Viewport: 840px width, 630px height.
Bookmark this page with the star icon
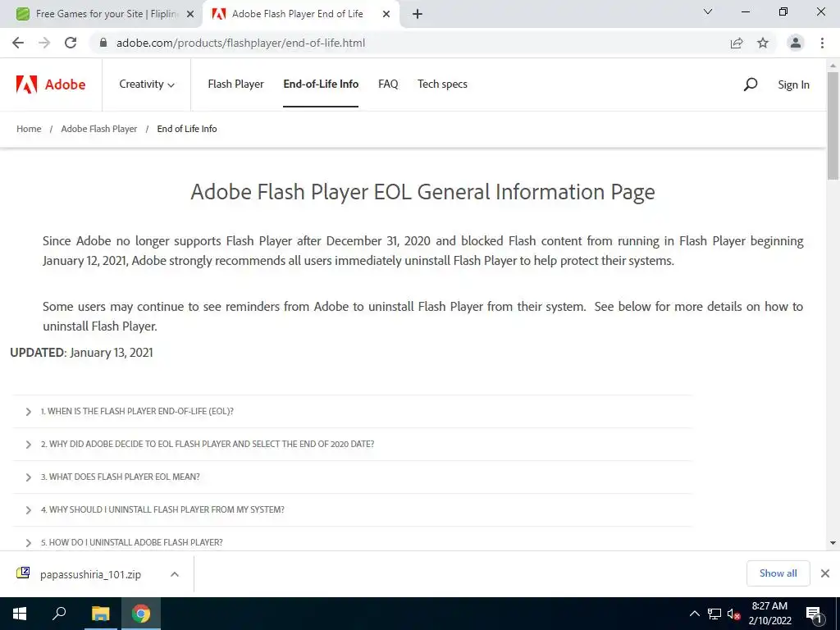click(x=763, y=43)
